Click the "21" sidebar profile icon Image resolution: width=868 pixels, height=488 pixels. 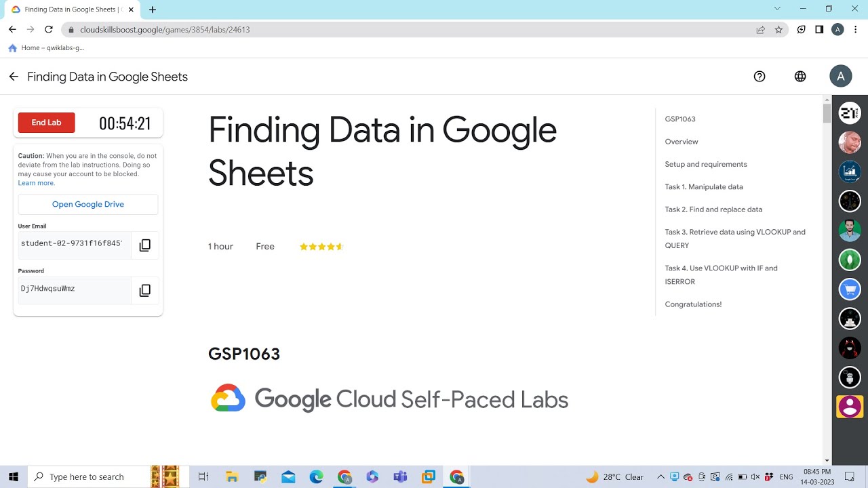click(x=850, y=113)
